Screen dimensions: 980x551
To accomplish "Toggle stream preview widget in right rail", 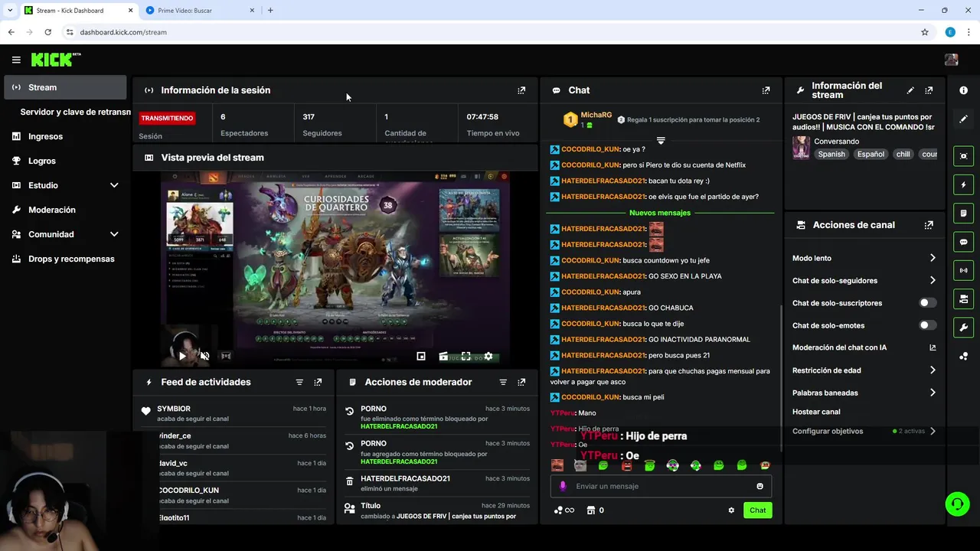I will point(963,156).
